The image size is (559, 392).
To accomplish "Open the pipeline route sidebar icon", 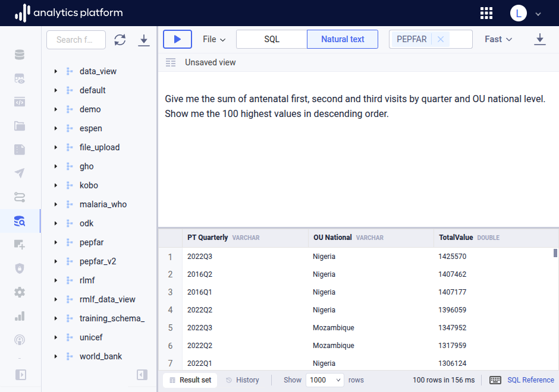I will (20, 197).
